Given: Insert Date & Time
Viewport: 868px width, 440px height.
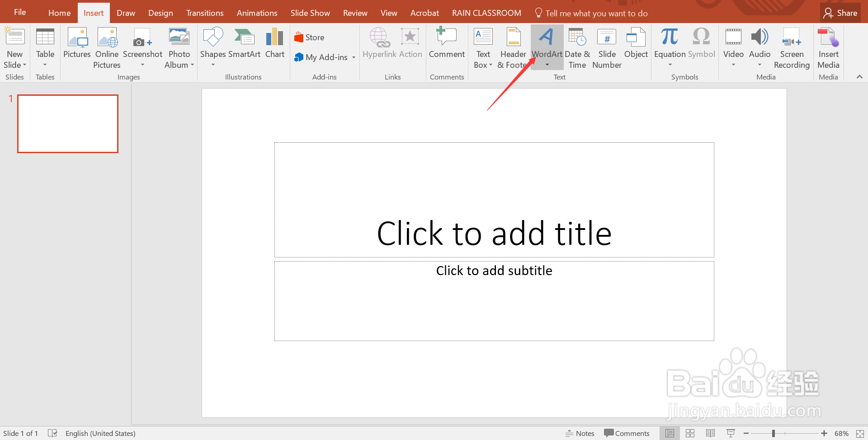Looking at the screenshot, I should tap(577, 48).
